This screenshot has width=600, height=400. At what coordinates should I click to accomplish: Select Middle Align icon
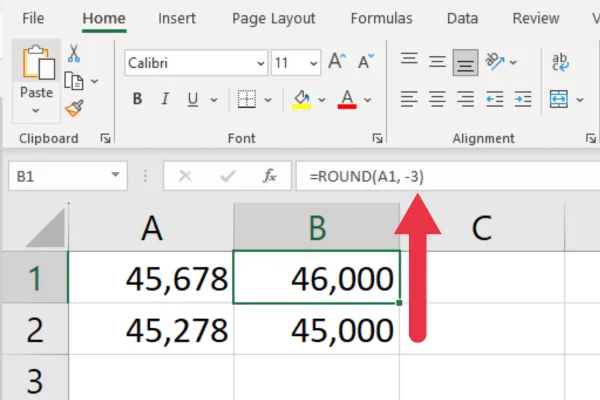(437, 61)
